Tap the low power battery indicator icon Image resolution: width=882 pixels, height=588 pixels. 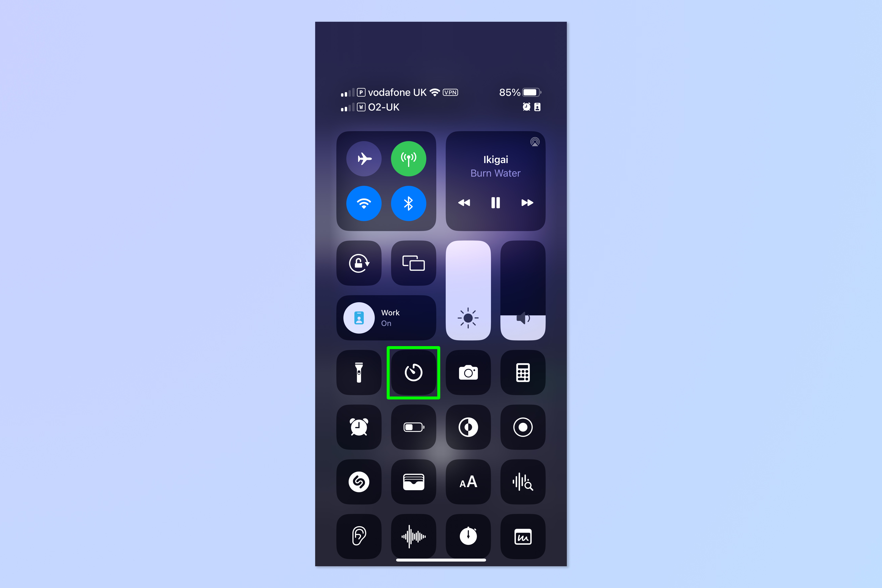pos(413,427)
